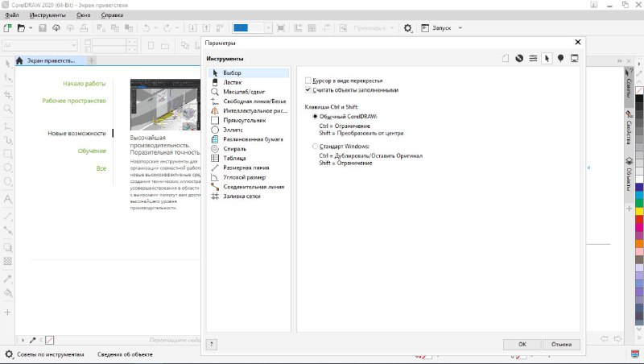
Task: Select Прямоугольник in tools list
Action: [249, 120]
